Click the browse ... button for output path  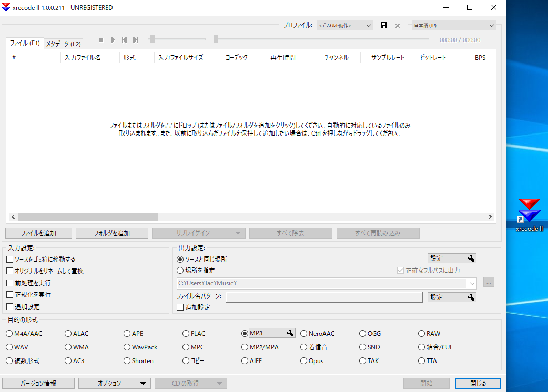[489, 282]
